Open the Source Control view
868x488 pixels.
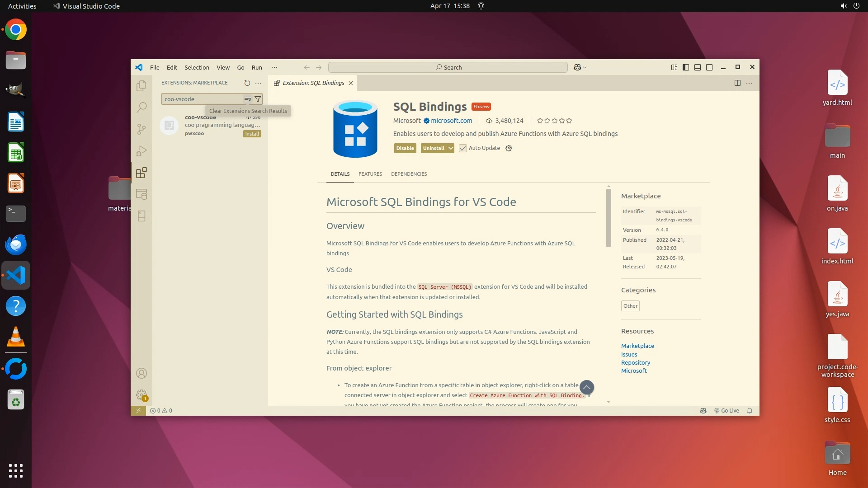[142, 129]
